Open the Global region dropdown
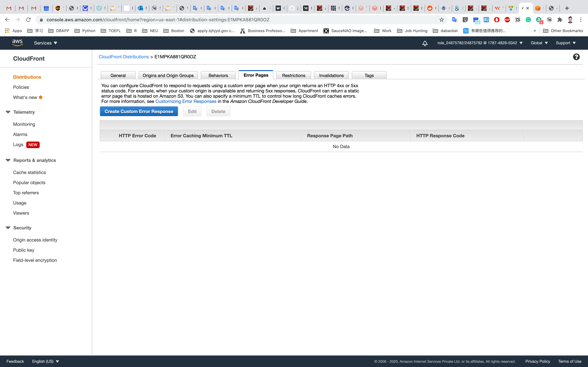 coord(539,43)
